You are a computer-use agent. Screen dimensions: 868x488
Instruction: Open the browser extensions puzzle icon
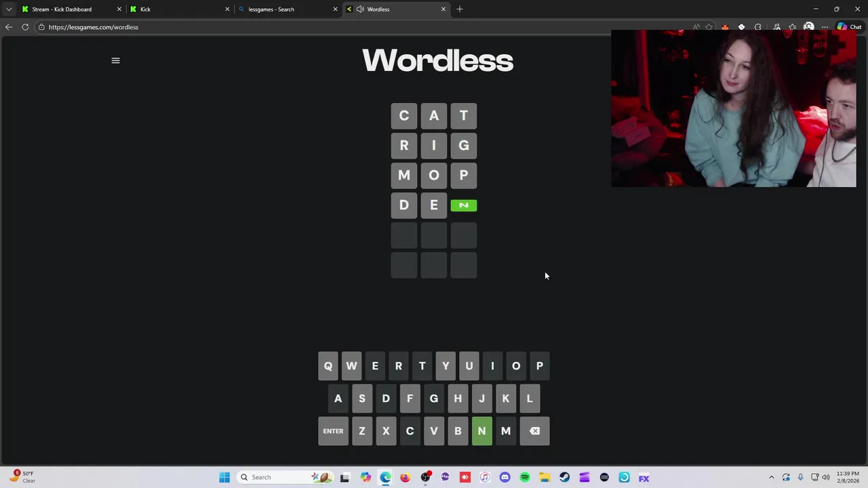(758, 27)
